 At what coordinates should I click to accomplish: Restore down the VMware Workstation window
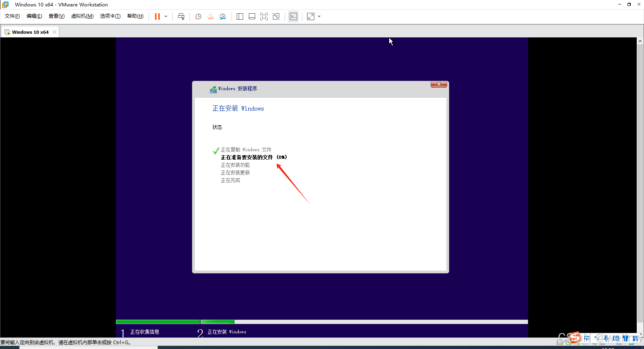(629, 4)
